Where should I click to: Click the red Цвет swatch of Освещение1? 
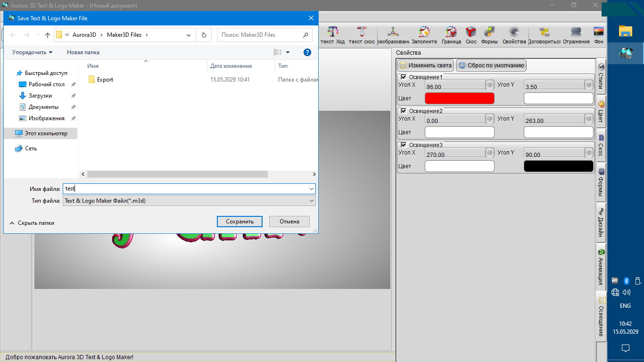pyautogui.click(x=459, y=98)
